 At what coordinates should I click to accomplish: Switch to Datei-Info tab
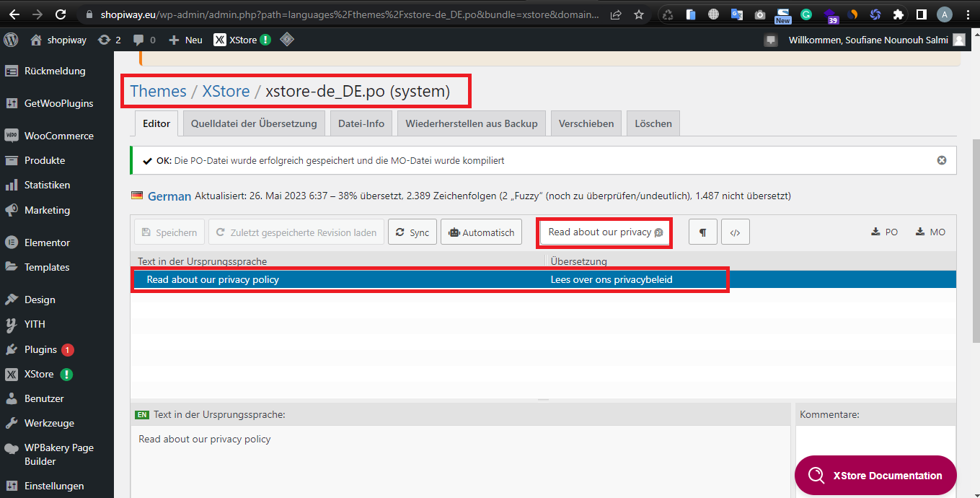tap(361, 123)
